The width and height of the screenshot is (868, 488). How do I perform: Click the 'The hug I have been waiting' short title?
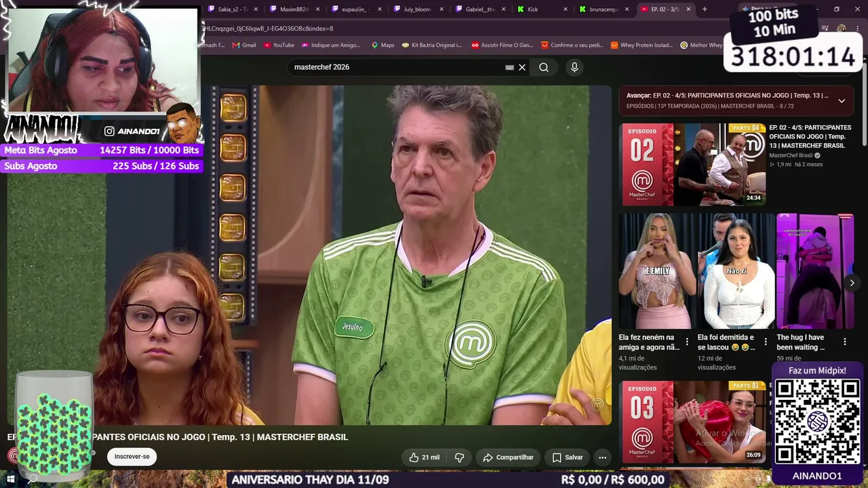(x=801, y=342)
